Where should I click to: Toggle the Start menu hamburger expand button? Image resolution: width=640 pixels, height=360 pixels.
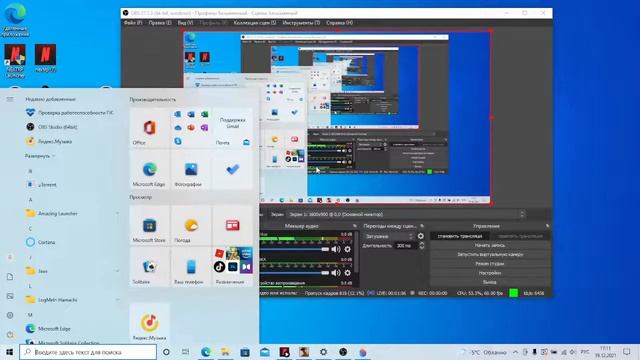pos(10,99)
